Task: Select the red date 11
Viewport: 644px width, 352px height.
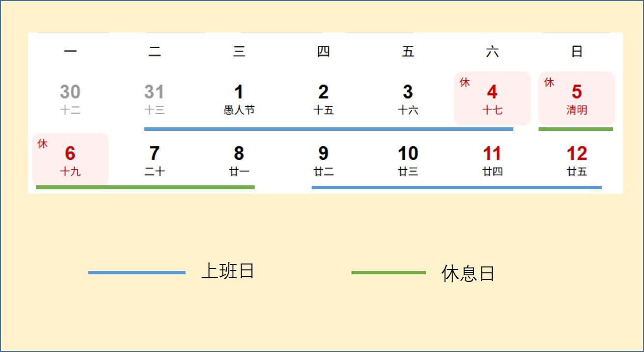Action: pos(492,160)
